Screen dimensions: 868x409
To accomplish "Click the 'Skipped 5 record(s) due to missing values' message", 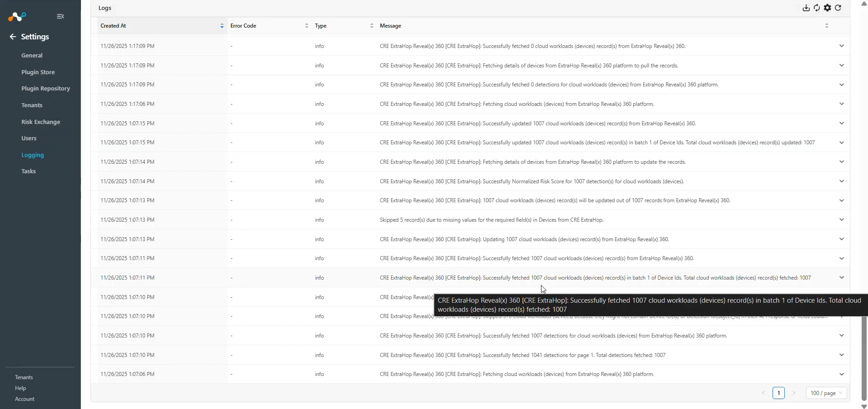I will tap(492, 220).
